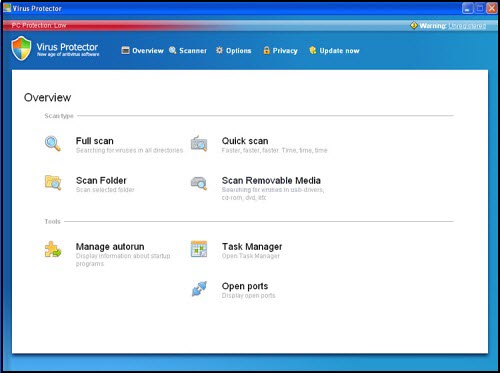The image size is (500, 373).
Task: Click the Open ports arrows icon
Action: tap(199, 289)
